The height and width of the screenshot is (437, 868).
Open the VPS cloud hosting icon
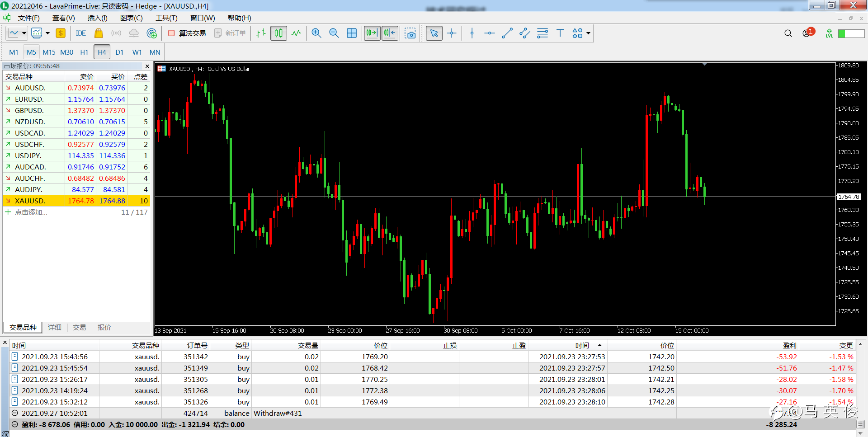(134, 33)
